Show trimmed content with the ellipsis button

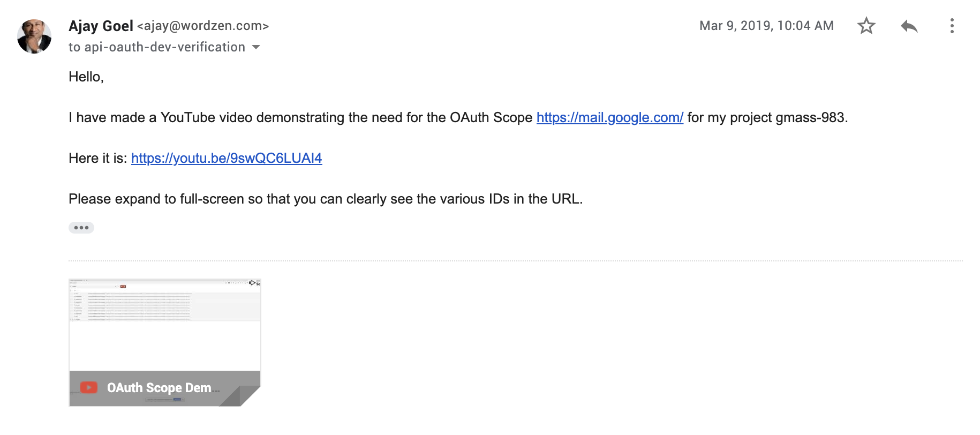point(81,228)
